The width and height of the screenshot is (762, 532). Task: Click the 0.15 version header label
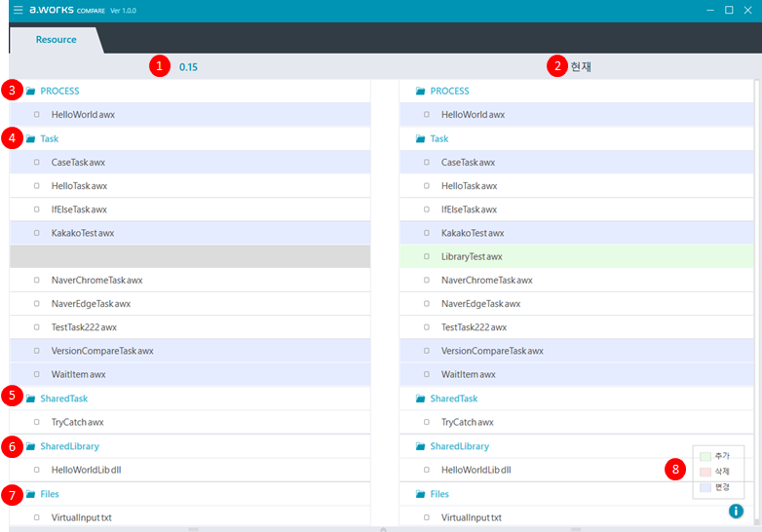(x=188, y=67)
